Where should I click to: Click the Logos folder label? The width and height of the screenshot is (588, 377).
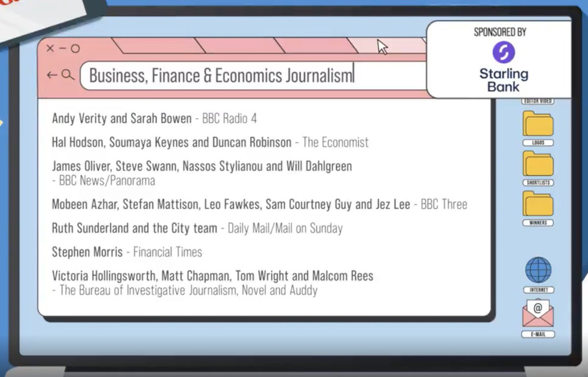(538, 143)
